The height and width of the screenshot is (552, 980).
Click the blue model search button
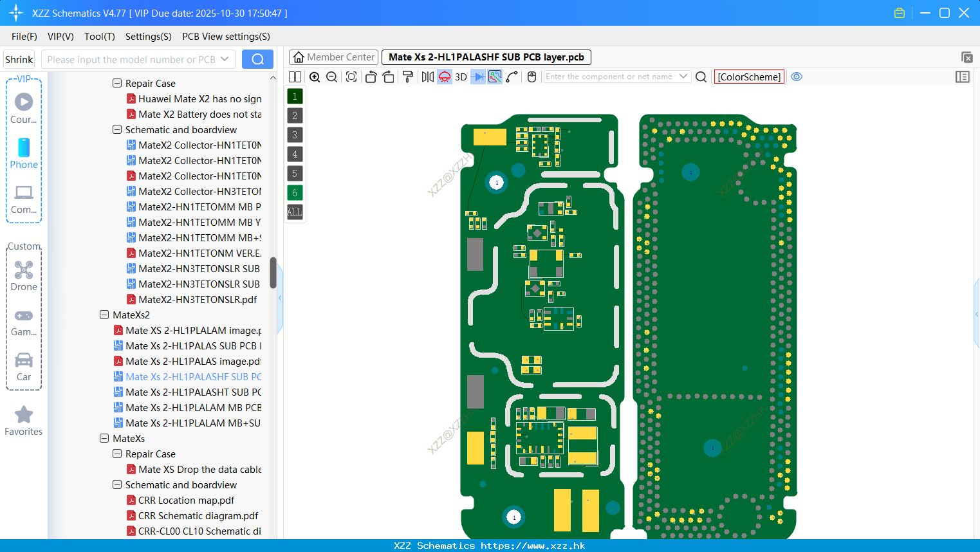coord(257,59)
